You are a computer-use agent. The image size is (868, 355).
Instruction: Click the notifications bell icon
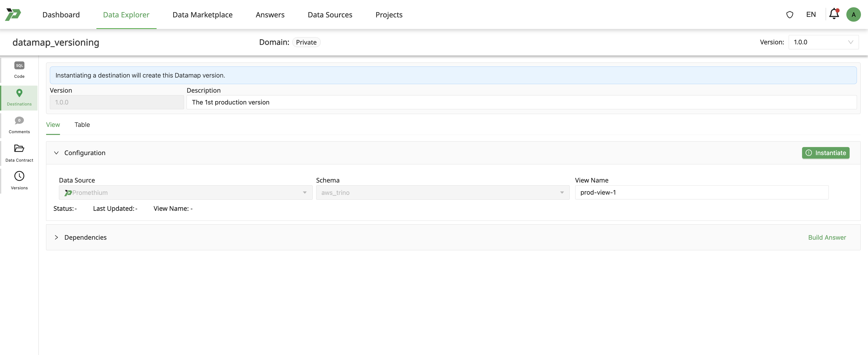click(x=834, y=15)
